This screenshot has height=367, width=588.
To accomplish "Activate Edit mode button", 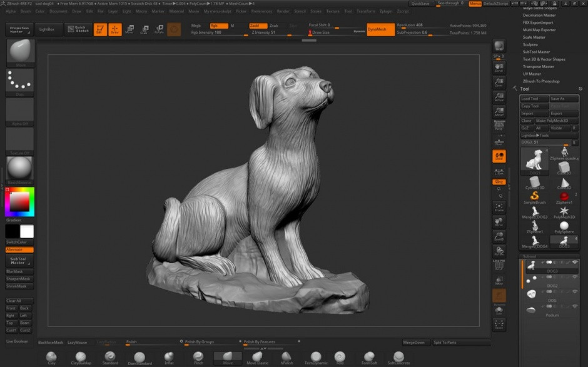I will click(100, 29).
